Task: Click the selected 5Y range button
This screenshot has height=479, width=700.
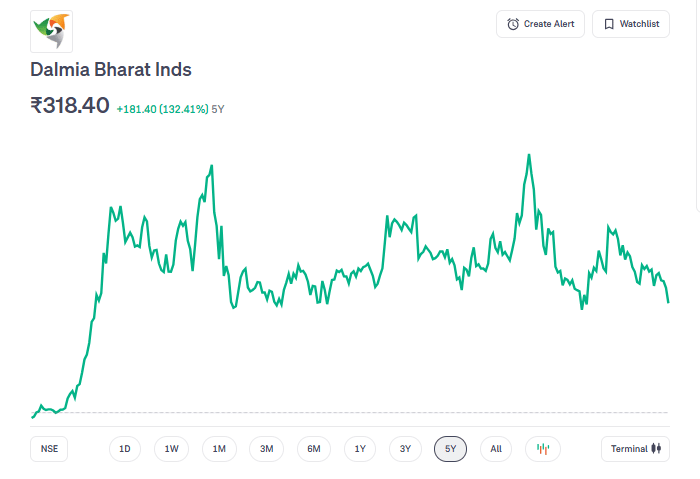Action: (451, 449)
